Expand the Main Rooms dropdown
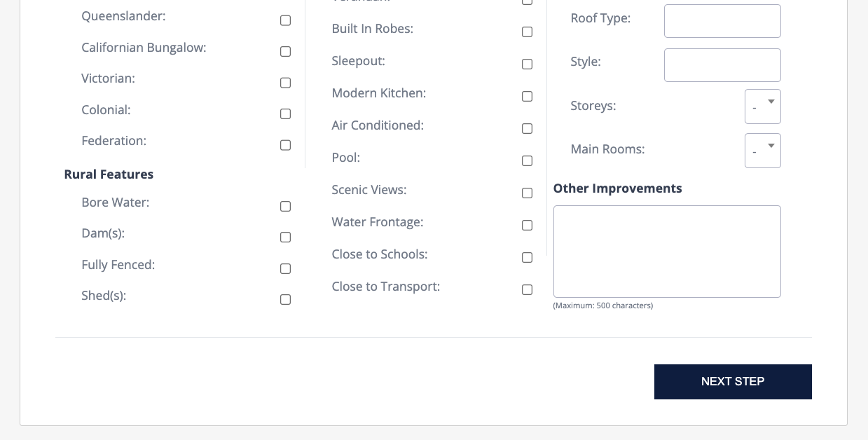Viewport: 868px width, 440px height. (762, 151)
